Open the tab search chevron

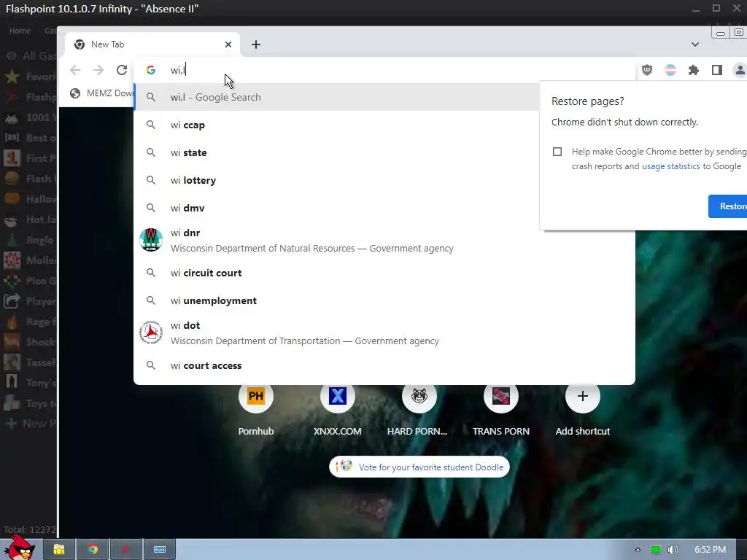pos(695,44)
